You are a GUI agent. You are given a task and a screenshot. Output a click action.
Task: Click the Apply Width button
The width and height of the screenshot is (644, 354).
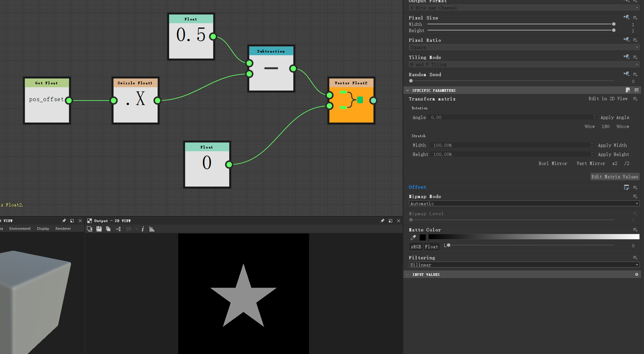click(612, 145)
